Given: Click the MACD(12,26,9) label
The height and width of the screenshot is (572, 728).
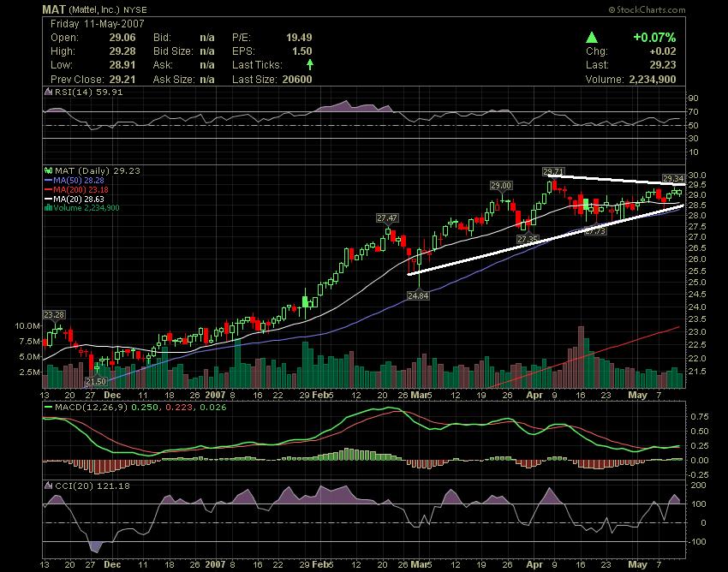Looking at the screenshot, I should coord(91,408).
